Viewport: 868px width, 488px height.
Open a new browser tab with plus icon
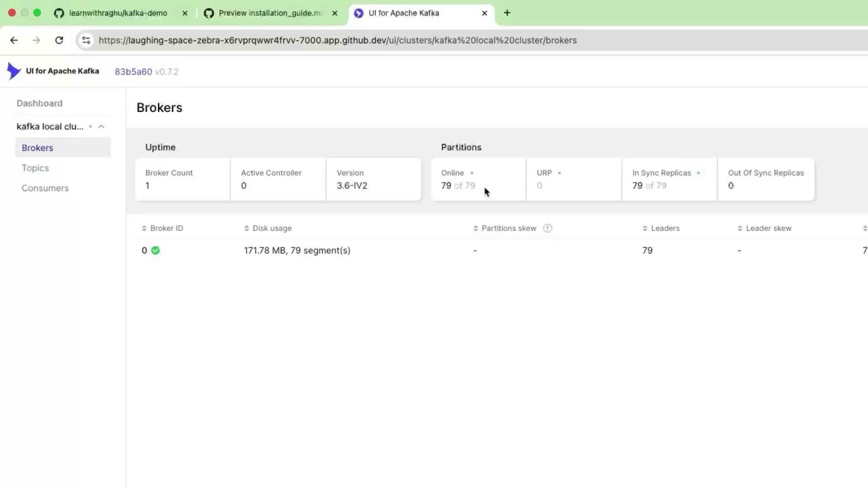tap(507, 13)
